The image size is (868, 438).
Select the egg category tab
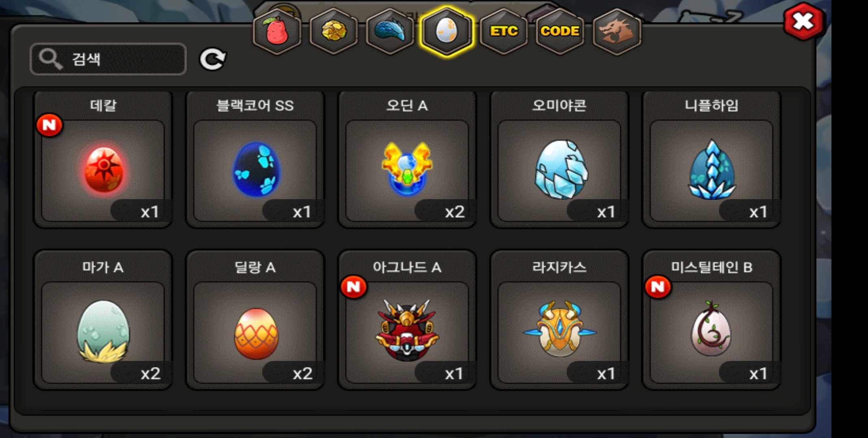coord(447,32)
